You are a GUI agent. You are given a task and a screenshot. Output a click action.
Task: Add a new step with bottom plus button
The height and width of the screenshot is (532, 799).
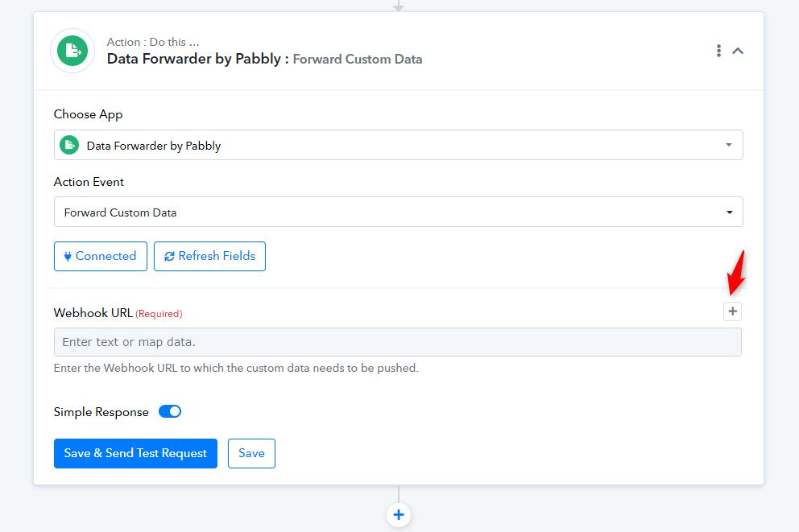tap(399, 514)
